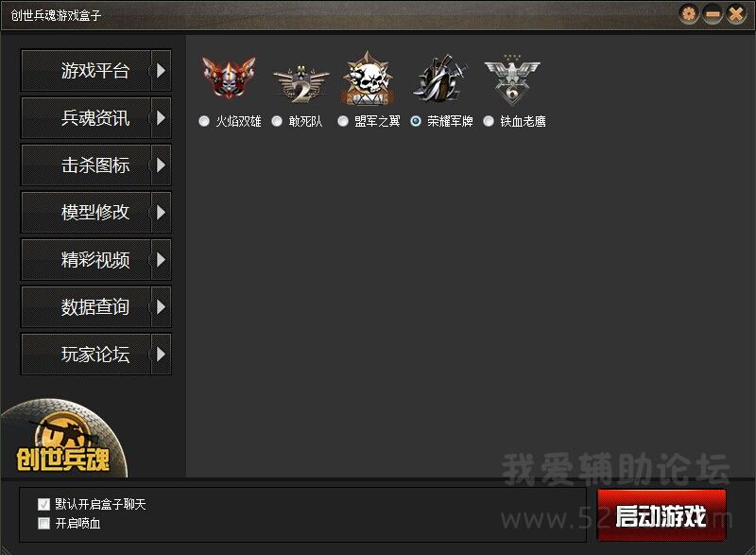Expand the arrow beside 数据查询
Screen dimensions: 756x555
click(x=161, y=306)
